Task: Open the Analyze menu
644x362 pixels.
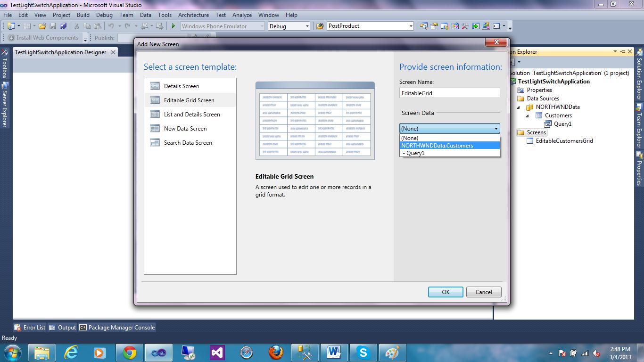Action: click(242, 15)
